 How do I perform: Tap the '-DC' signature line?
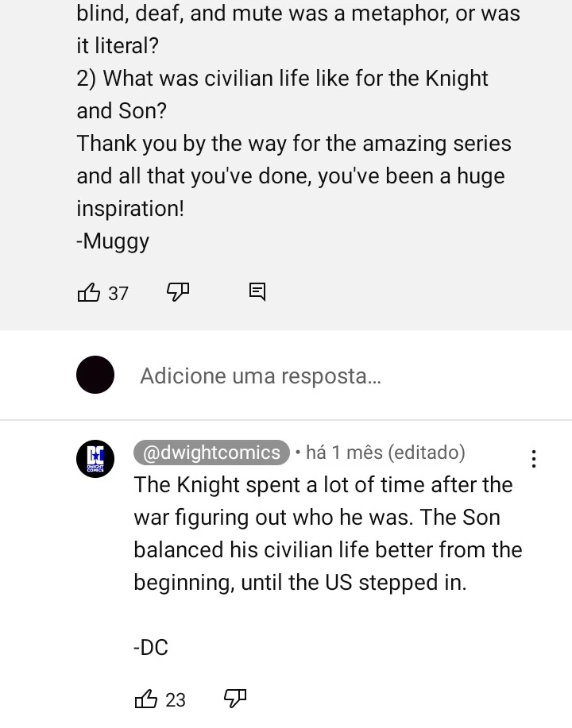coord(151,648)
